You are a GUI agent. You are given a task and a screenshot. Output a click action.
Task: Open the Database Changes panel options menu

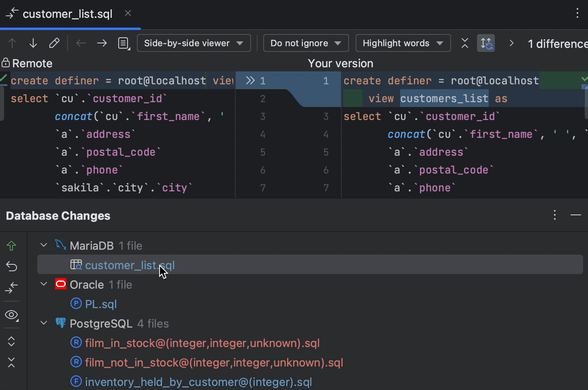point(554,215)
